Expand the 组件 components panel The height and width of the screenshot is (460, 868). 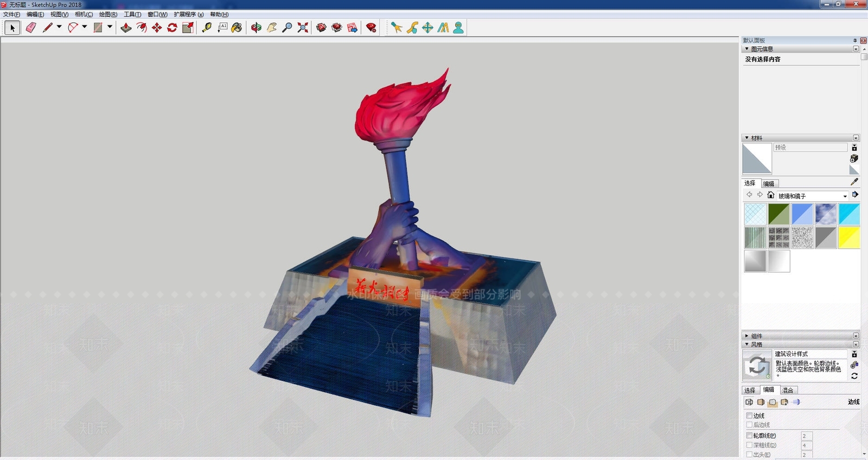pos(757,336)
